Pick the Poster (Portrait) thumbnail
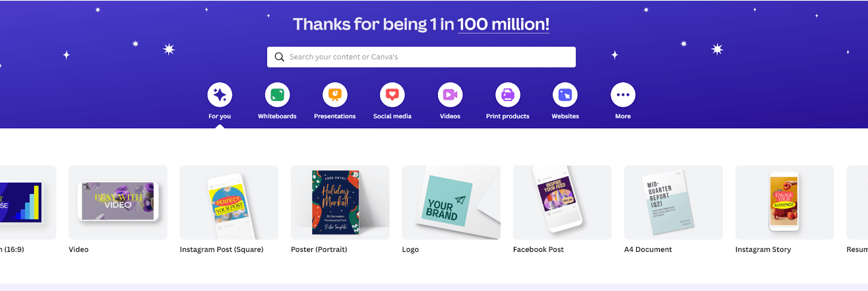The image size is (868, 291). tap(340, 202)
